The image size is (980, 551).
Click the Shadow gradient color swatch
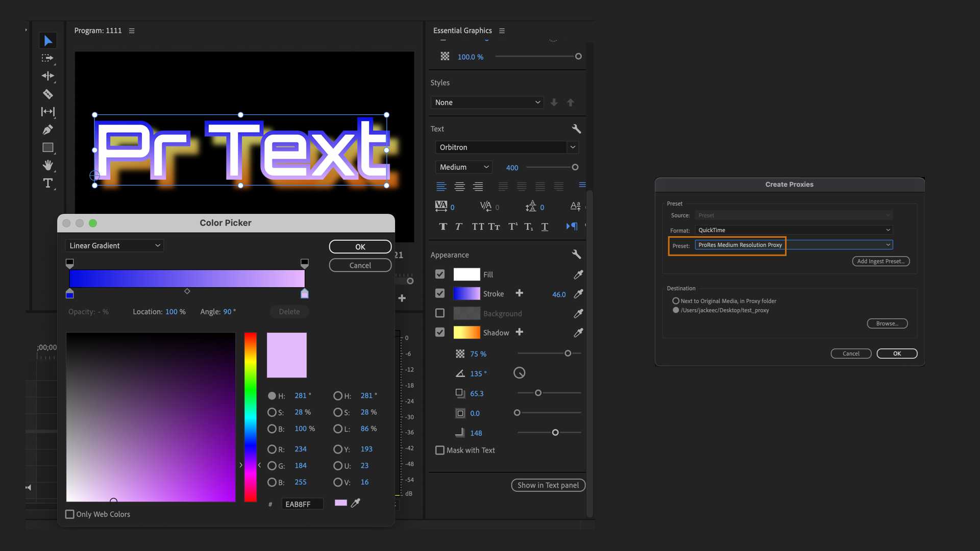(x=467, y=332)
